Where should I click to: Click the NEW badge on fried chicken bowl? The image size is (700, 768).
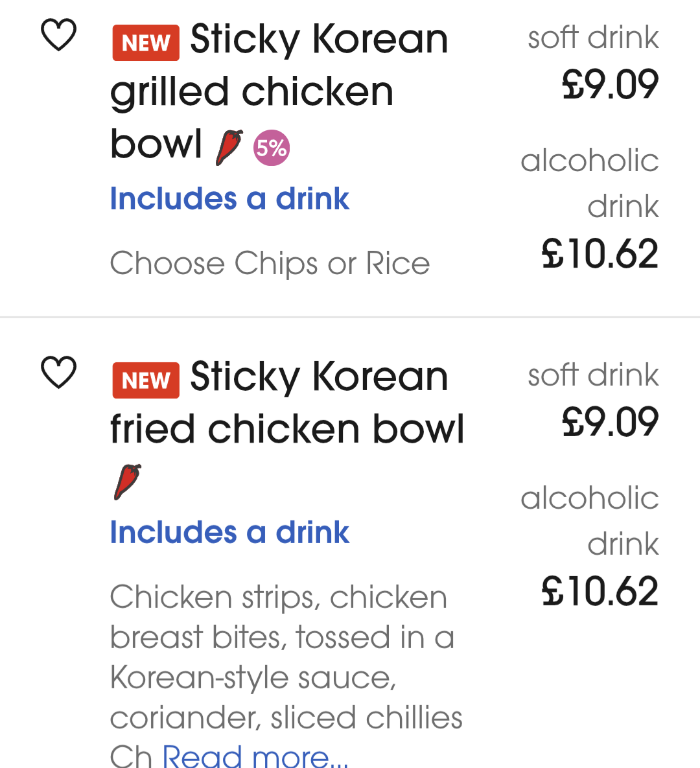(146, 380)
